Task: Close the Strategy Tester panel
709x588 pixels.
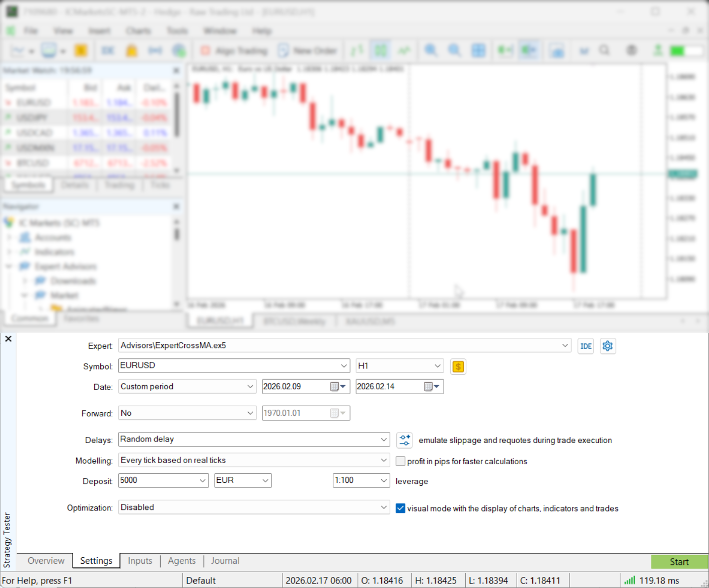Action: (8, 339)
